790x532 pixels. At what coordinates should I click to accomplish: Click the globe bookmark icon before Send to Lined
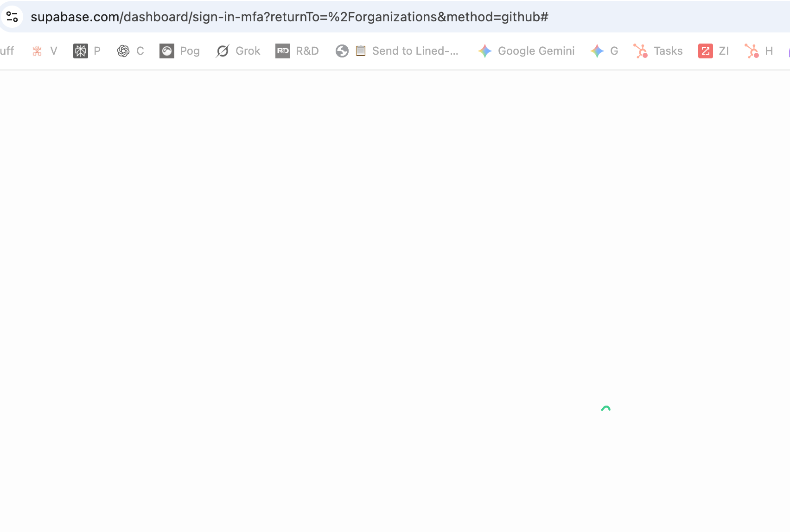tap(342, 51)
